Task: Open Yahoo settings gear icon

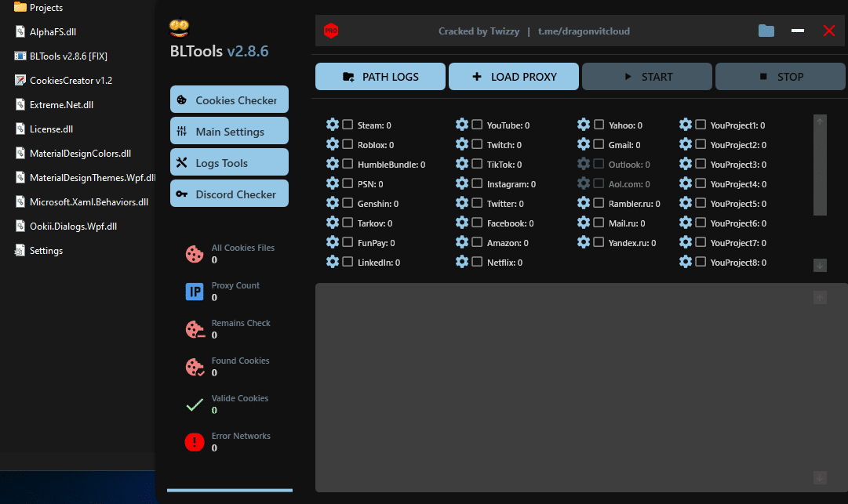Action: tap(584, 125)
